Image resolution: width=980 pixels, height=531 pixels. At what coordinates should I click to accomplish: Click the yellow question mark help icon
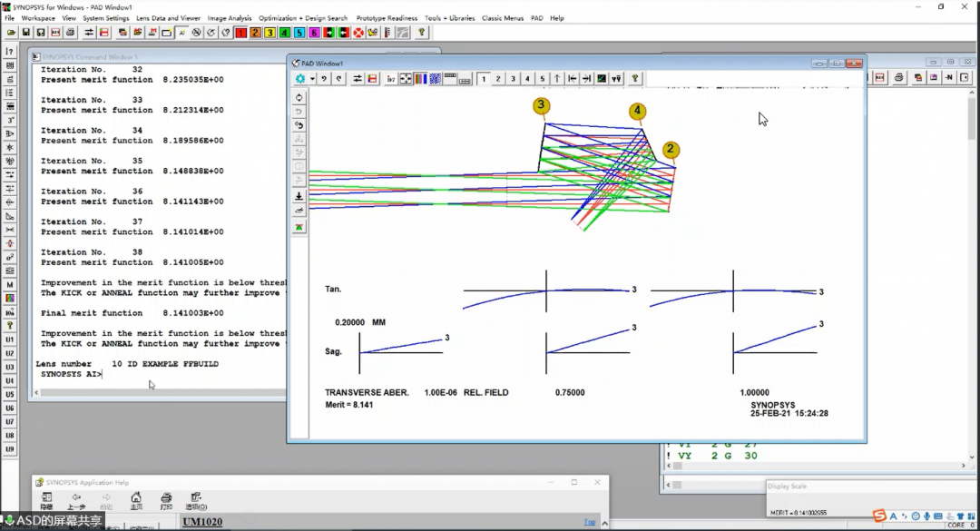422,33
